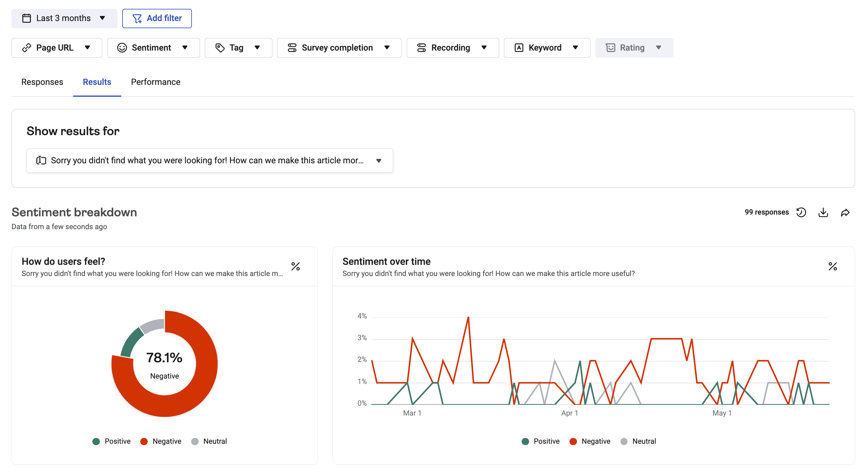Switch to the Performance tab

(156, 82)
